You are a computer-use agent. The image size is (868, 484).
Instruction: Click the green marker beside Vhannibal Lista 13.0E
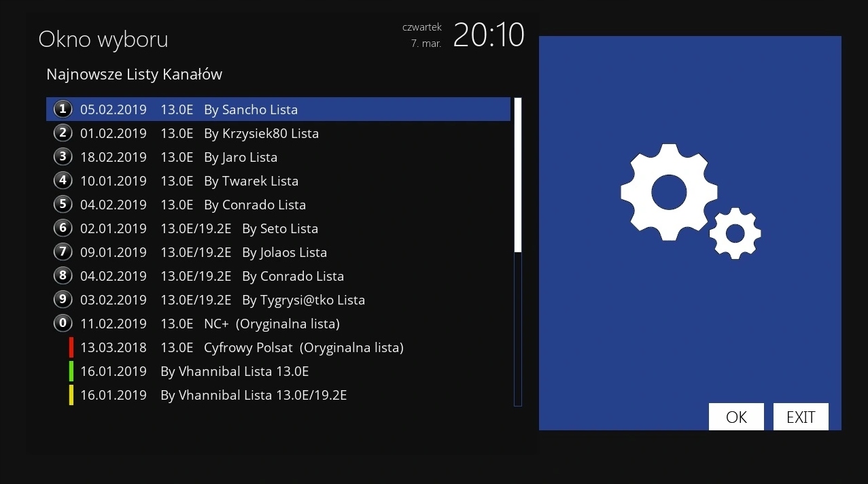[70, 371]
